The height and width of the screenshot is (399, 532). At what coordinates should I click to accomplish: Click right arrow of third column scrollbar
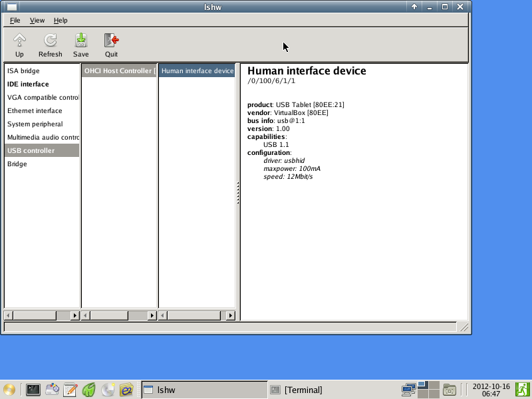(231, 315)
